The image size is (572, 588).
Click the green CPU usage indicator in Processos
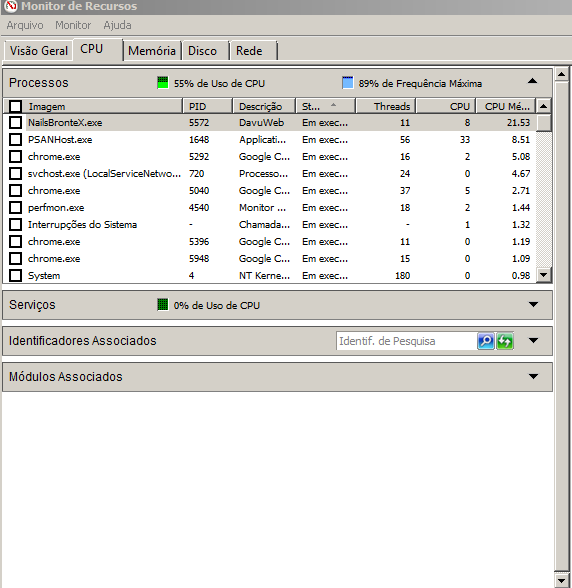163,82
